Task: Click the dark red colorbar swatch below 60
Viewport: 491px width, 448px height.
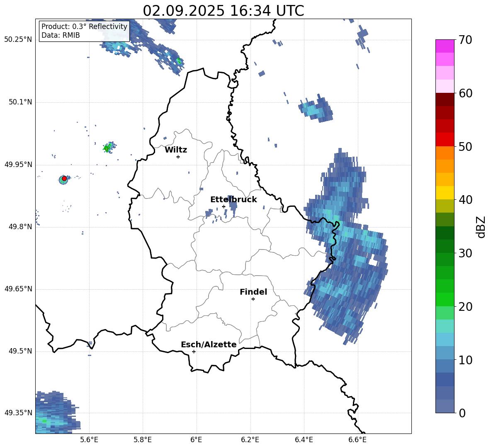Action: click(x=445, y=99)
